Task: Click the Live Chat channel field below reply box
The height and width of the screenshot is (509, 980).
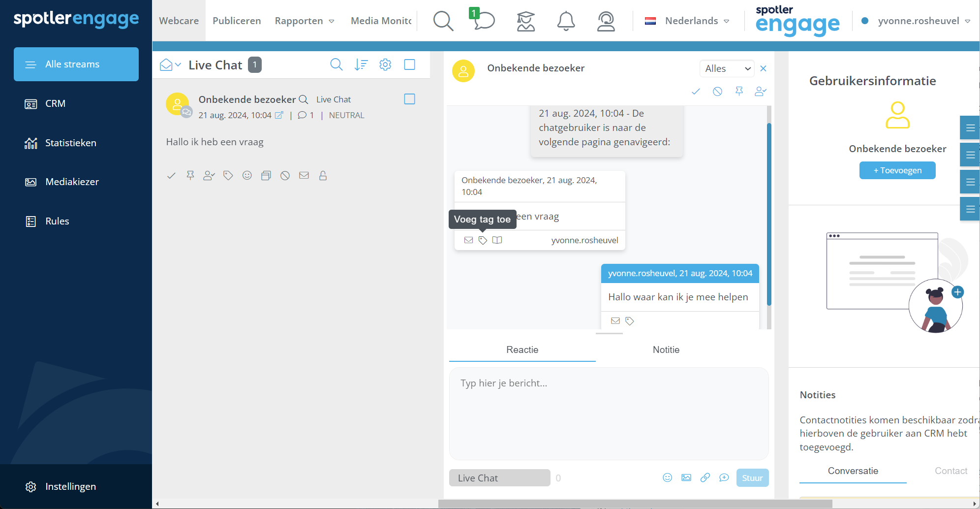Action: tap(499, 477)
